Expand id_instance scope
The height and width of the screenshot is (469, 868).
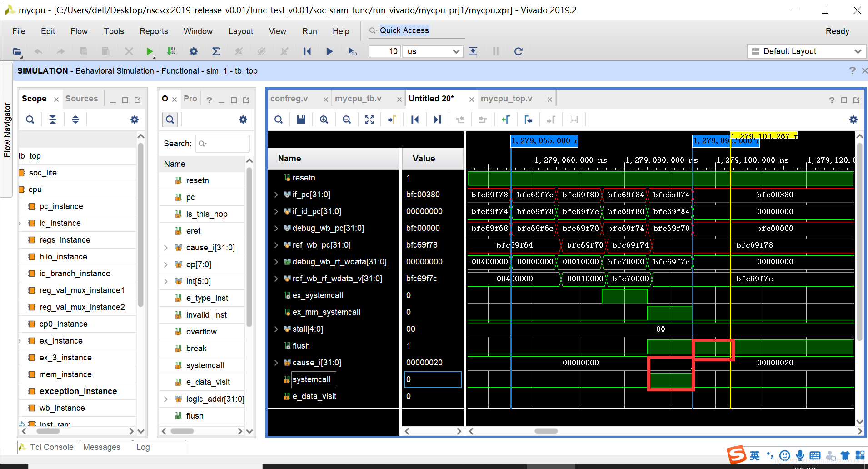(20, 223)
